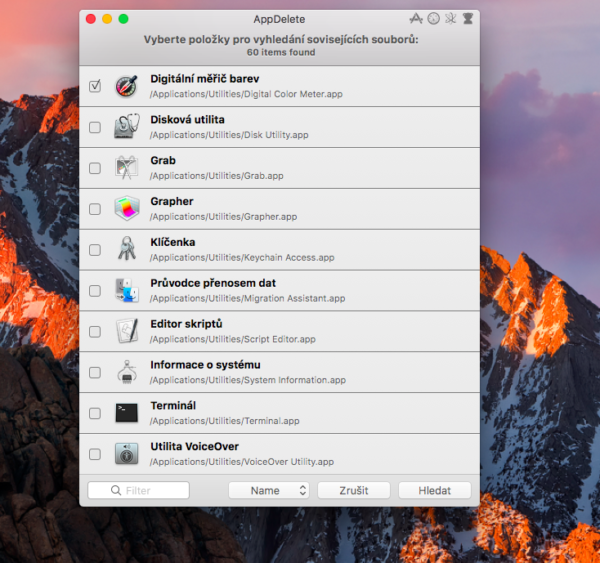Click the Migration Assistant app icon
600x563 pixels.
click(126, 290)
